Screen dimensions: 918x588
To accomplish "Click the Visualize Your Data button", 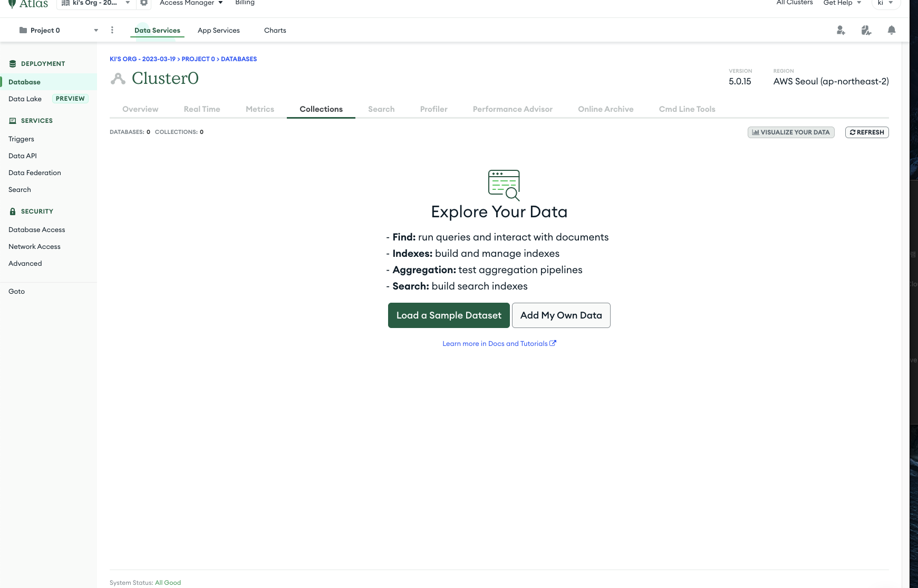I will pyautogui.click(x=791, y=132).
